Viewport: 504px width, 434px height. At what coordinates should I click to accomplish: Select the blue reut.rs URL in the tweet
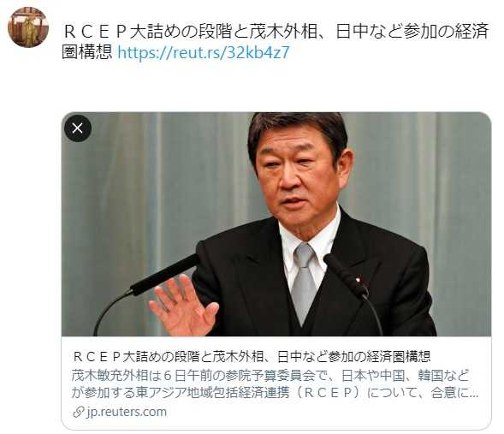click(204, 52)
